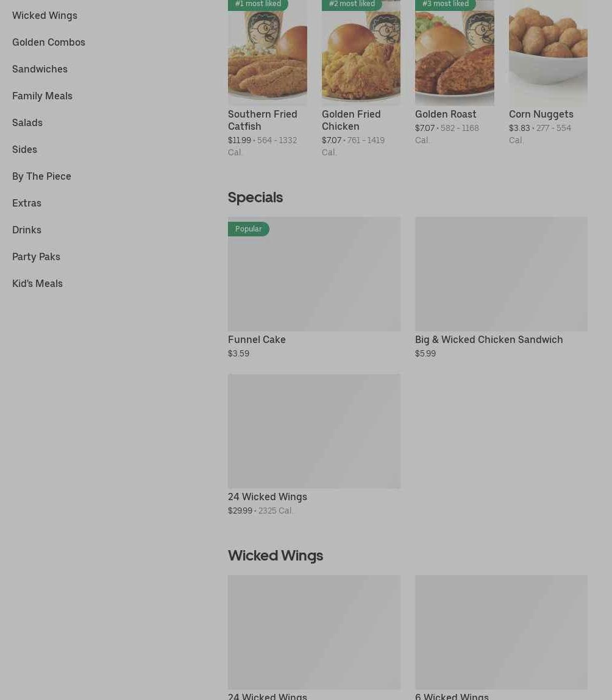Open the Extras category

tap(27, 203)
